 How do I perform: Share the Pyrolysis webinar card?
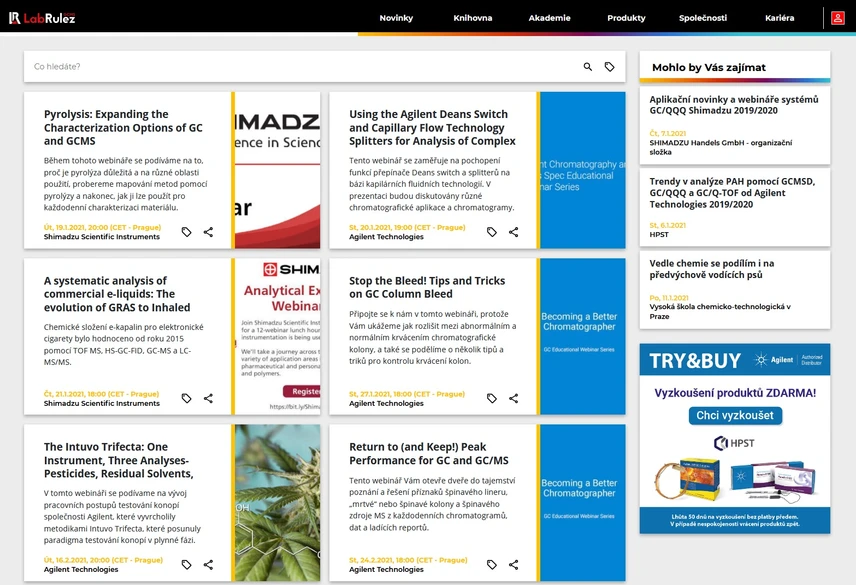coord(209,232)
